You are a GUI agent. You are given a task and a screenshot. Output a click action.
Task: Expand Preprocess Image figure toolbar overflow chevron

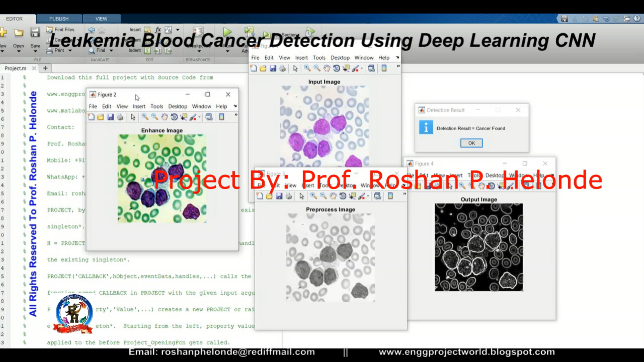pyautogui.click(x=404, y=194)
